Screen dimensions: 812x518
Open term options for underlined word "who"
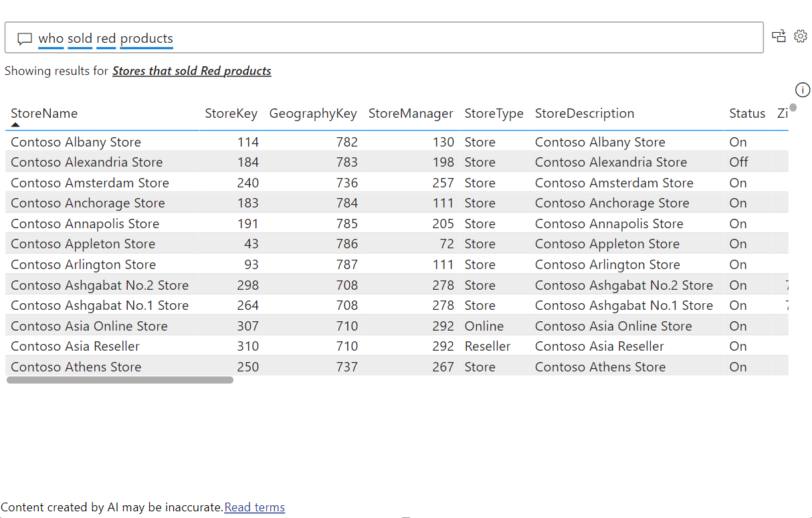pos(51,39)
